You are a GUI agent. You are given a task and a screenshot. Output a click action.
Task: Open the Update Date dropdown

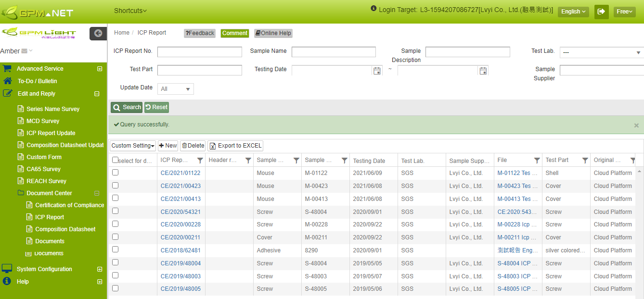[x=176, y=89]
